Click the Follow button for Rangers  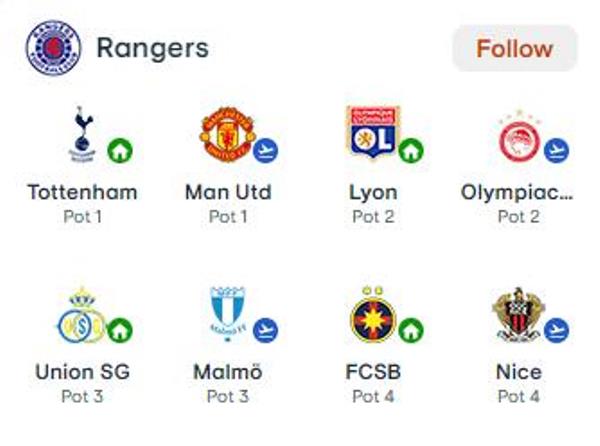[514, 49]
